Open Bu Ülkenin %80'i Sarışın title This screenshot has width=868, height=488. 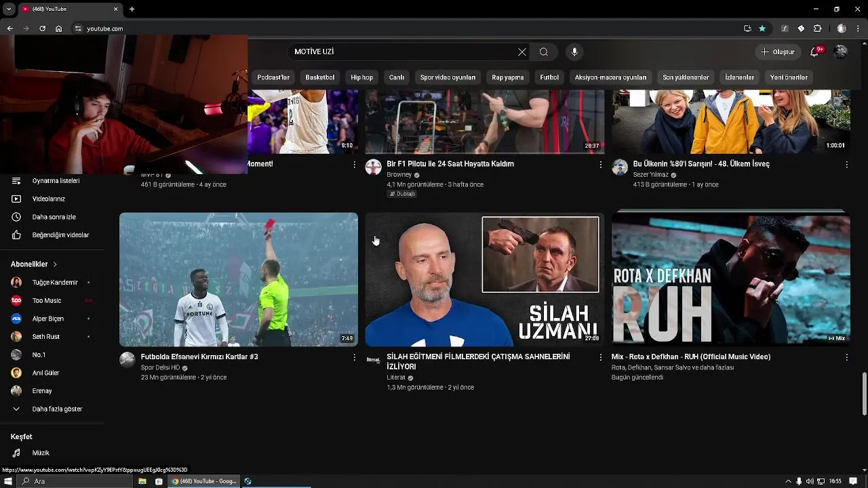[x=701, y=163]
